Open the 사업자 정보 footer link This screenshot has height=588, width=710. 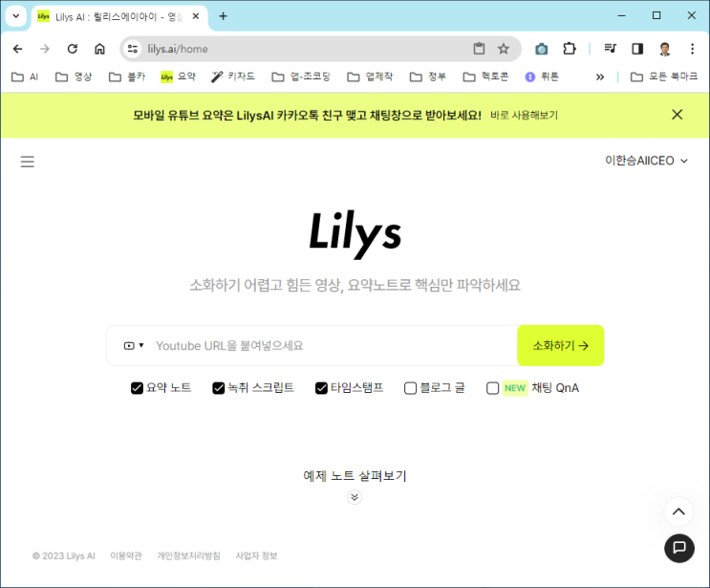256,555
